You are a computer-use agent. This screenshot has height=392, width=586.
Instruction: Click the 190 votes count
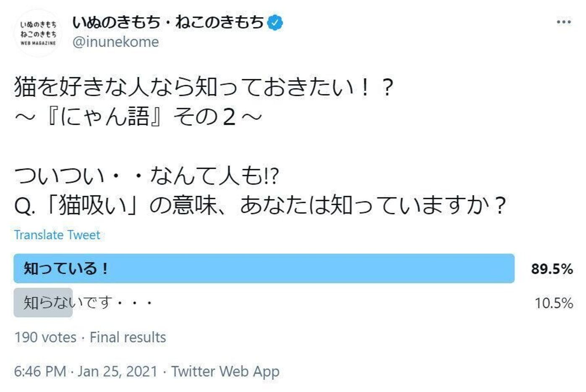coord(45,337)
